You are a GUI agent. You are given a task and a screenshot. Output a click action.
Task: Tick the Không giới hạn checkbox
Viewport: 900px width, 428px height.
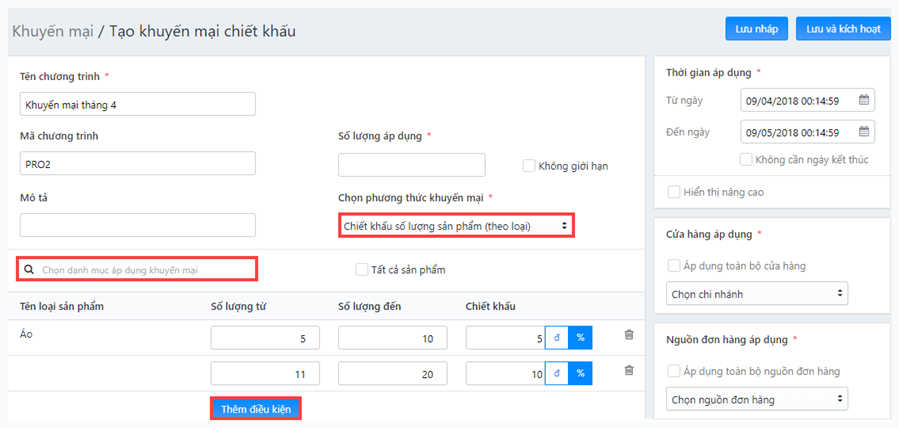[529, 166]
